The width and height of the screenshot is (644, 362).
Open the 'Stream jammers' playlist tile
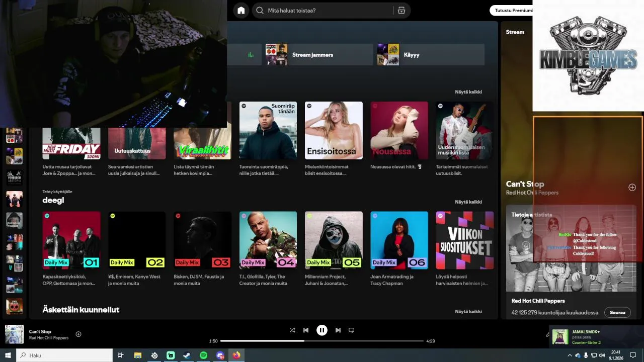coord(319,55)
